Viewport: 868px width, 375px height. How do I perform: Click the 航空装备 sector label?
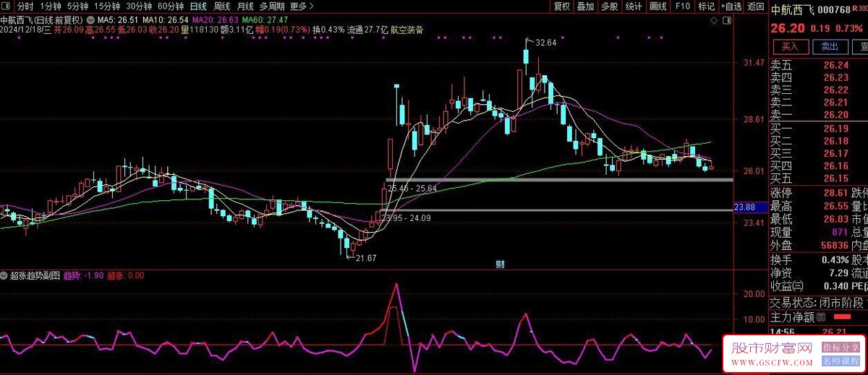(x=407, y=30)
